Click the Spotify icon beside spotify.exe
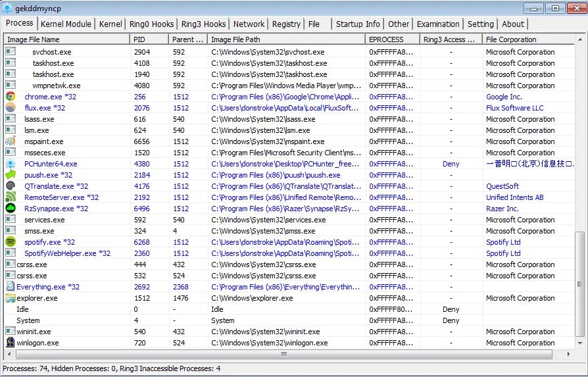This screenshot has height=377, width=588. coord(11,242)
